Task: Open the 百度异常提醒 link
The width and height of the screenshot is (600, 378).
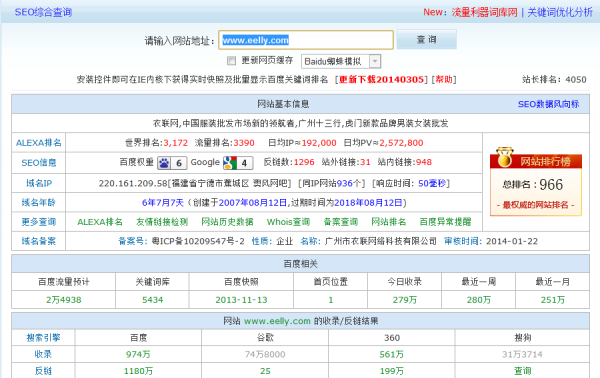Action: pos(445,222)
